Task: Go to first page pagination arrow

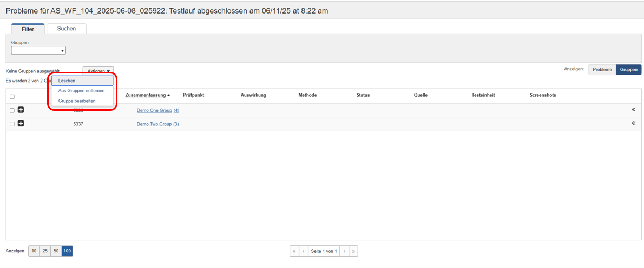Action: click(294, 251)
